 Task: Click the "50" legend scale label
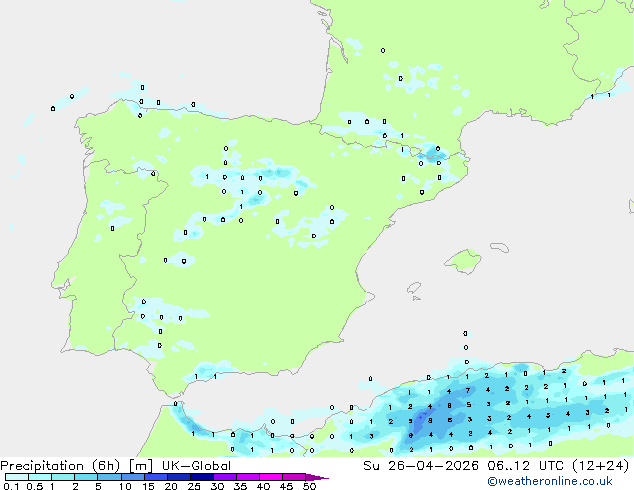click(310, 486)
